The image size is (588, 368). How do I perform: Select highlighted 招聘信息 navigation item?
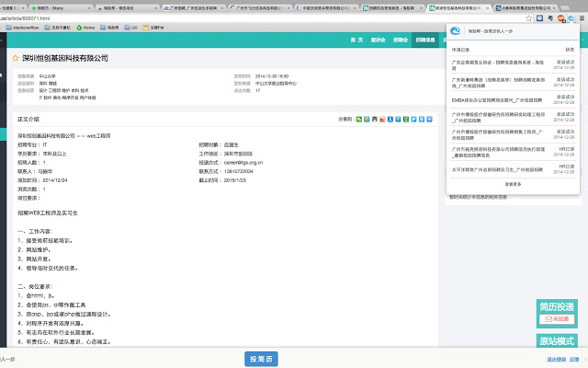point(425,40)
